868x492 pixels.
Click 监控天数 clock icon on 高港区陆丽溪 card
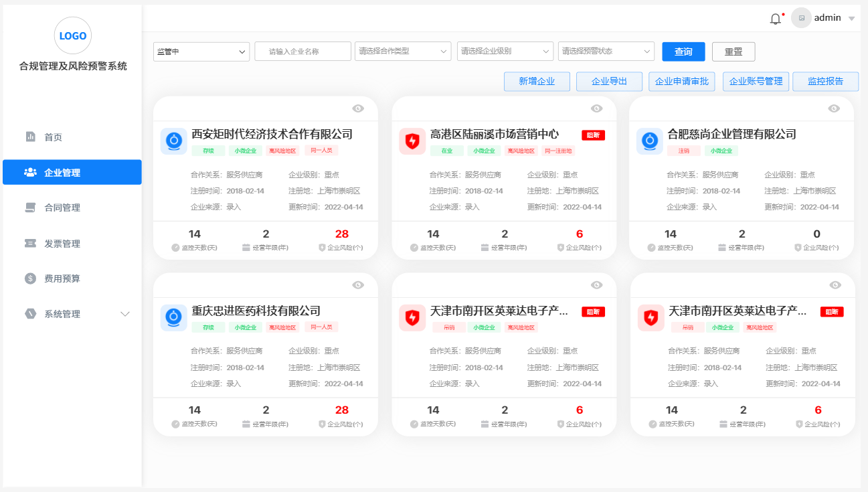point(414,248)
